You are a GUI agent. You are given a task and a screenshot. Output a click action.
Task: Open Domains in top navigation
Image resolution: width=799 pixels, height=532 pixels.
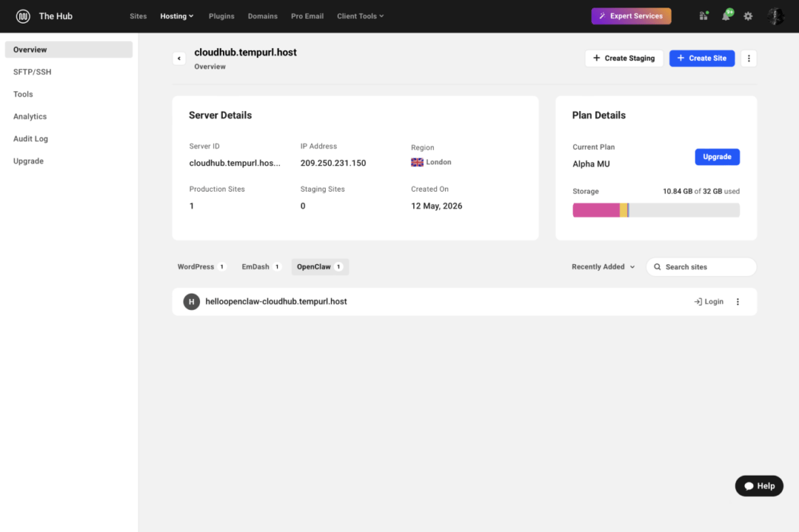(263, 16)
